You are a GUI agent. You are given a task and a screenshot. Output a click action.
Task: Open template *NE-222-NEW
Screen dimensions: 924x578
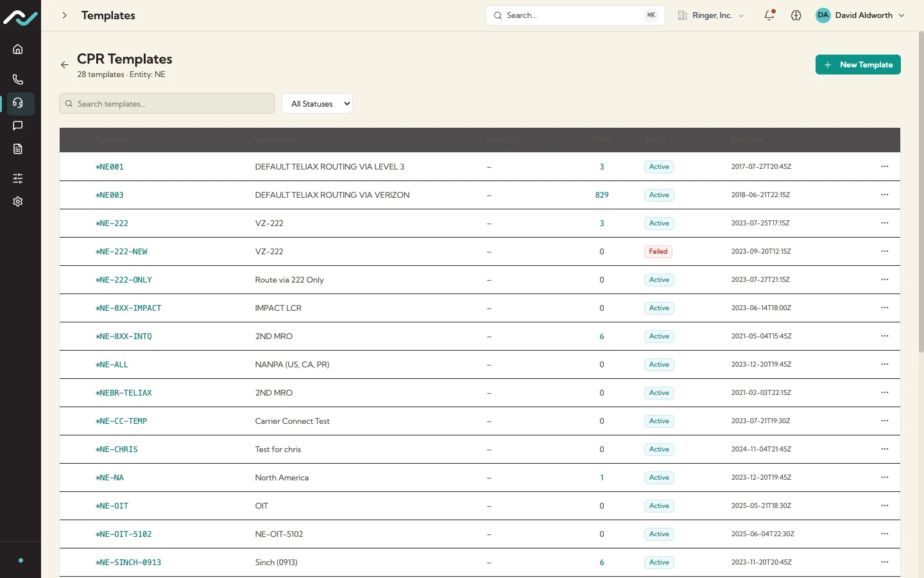pyautogui.click(x=121, y=252)
